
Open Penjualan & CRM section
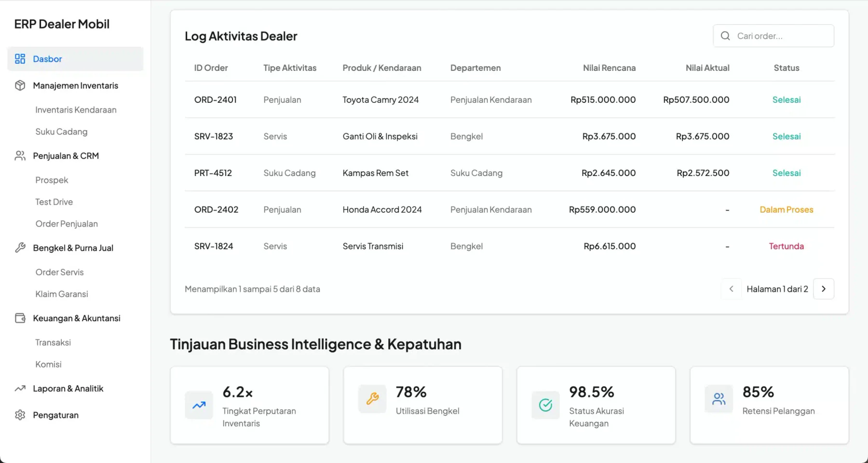tap(75, 156)
